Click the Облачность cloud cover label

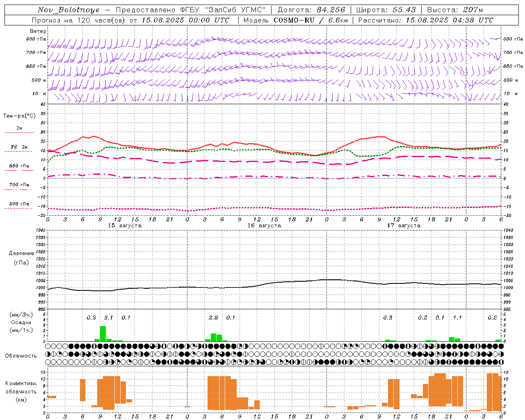(x=21, y=356)
